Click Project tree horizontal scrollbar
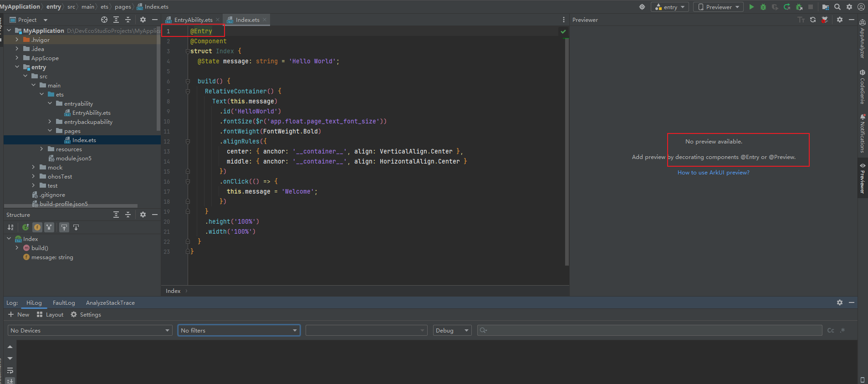Screen dimensions: 868x384 click(x=71, y=206)
